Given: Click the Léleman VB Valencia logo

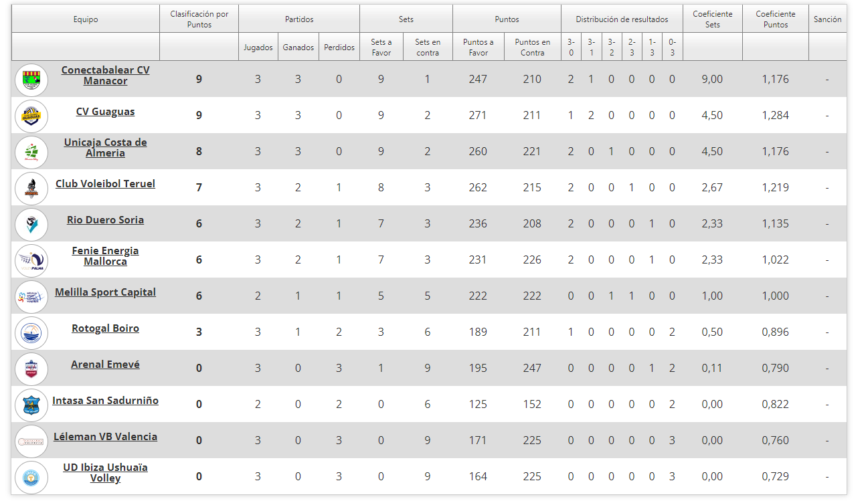Looking at the screenshot, I should [31, 441].
